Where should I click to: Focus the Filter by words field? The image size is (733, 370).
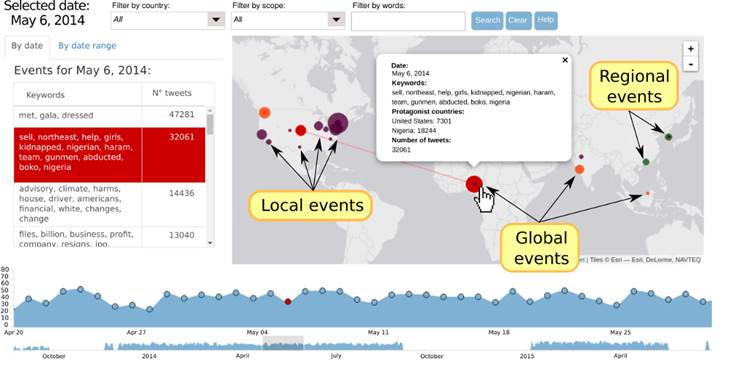click(408, 21)
